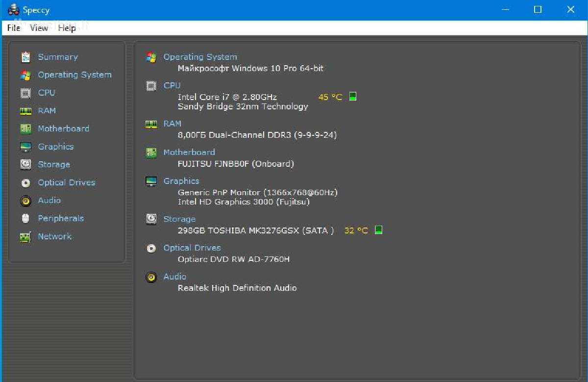
Task: Click the text 'FUJITSU FJNBB0F (Onboard)'
Action: [236, 164]
